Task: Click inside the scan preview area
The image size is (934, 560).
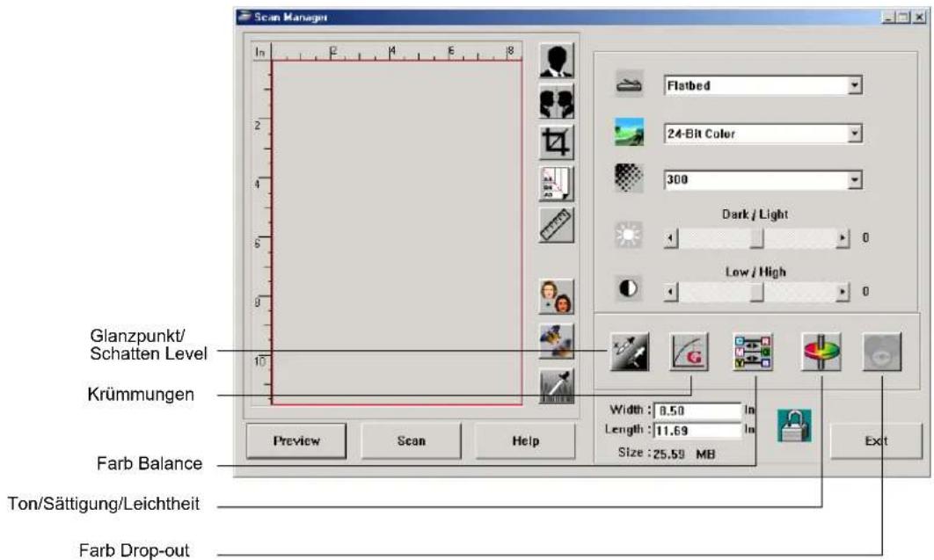Action: pos(397,233)
